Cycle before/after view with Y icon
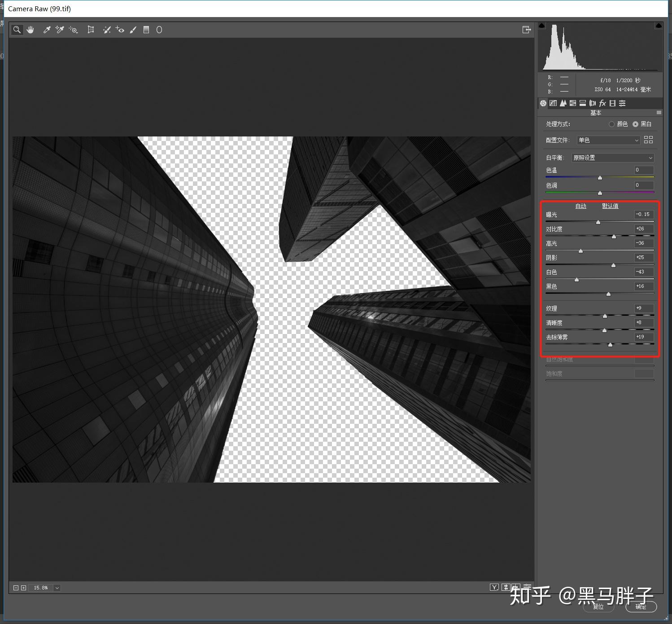672x624 pixels. pos(494,587)
